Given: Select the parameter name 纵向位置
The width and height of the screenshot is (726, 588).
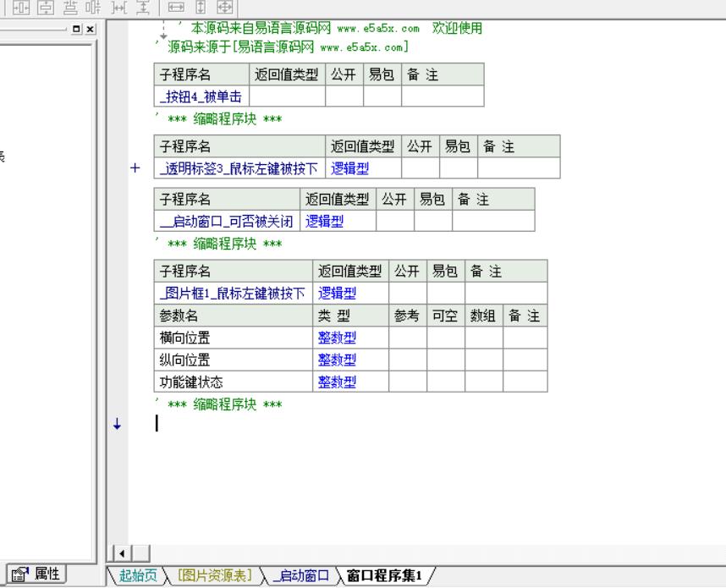Looking at the screenshot, I should 184,360.
